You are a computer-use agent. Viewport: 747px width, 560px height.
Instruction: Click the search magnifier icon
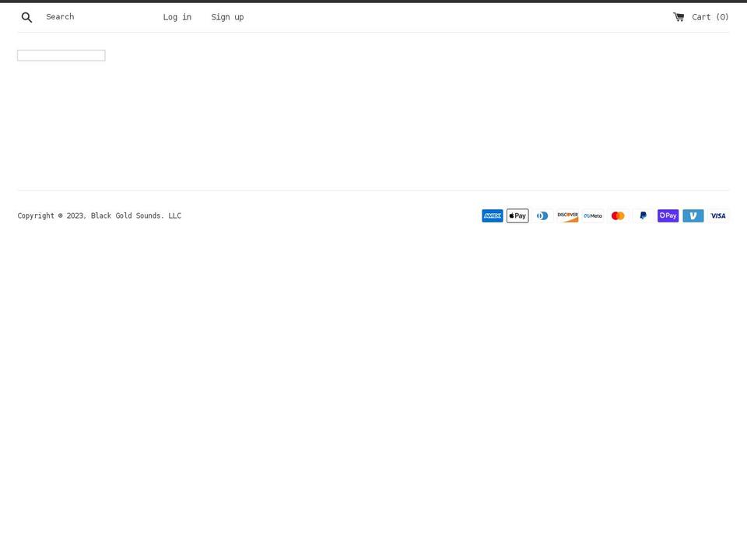coord(26,17)
